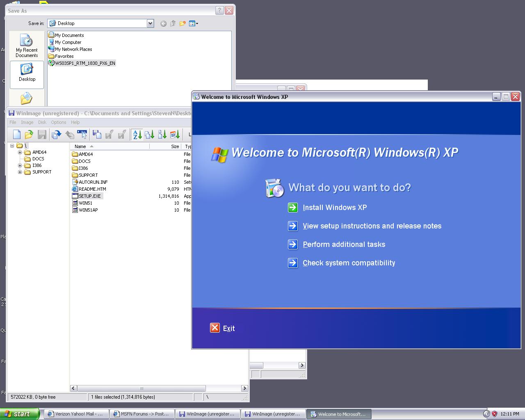Click Help question mark in Save As title
This screenshot has height=420, width=525.
[219, 10]
